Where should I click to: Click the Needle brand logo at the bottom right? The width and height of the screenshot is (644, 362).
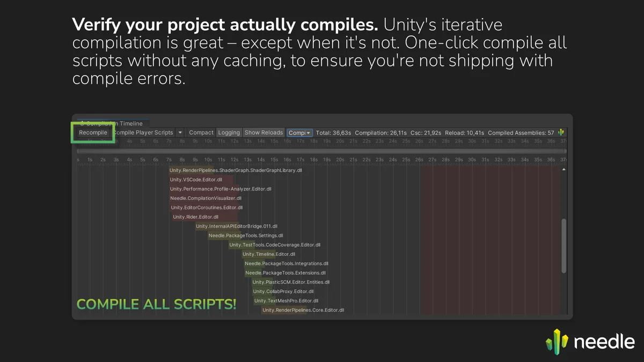[x=590, y=342]
